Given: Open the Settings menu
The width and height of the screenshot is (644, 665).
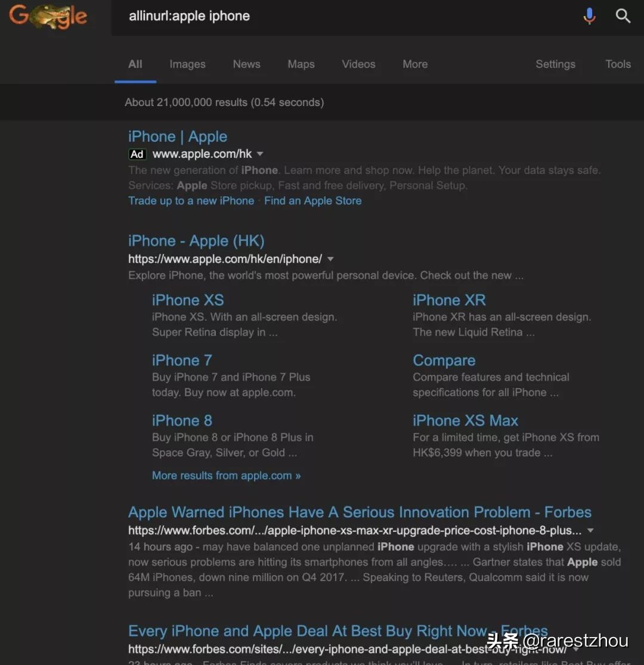Looking at the screenshot, I should click(555, 64).
